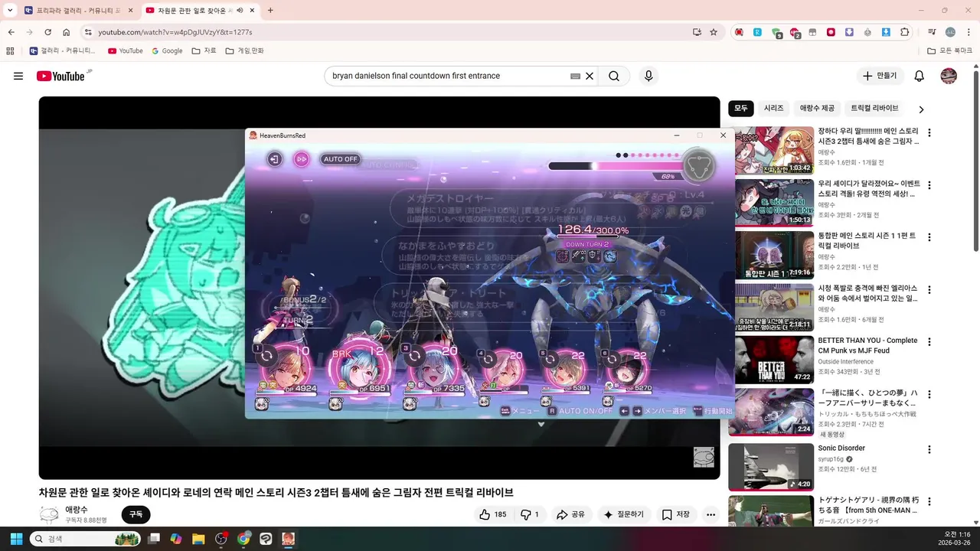Select the 모두 filter chip
980x551 pixels.
[x=741, y=109]
